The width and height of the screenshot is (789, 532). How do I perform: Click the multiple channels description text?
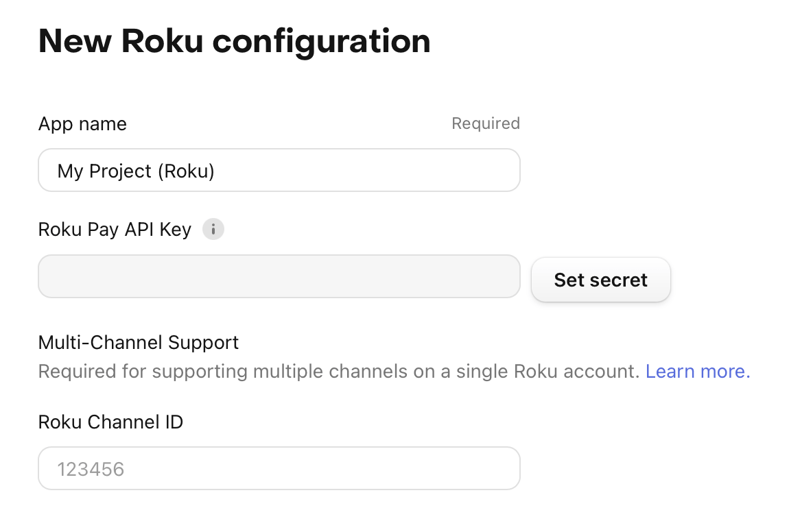pos(341,372)
